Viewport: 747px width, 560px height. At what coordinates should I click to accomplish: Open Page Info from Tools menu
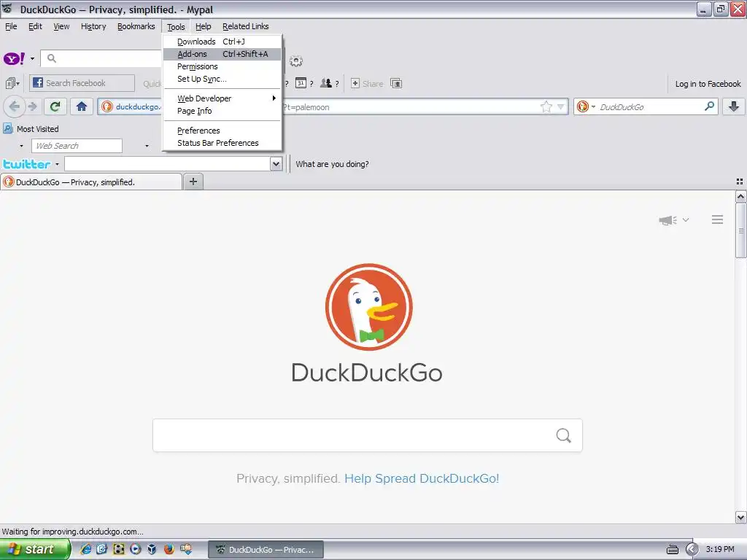pyautogui.click(x=222, y=111)
